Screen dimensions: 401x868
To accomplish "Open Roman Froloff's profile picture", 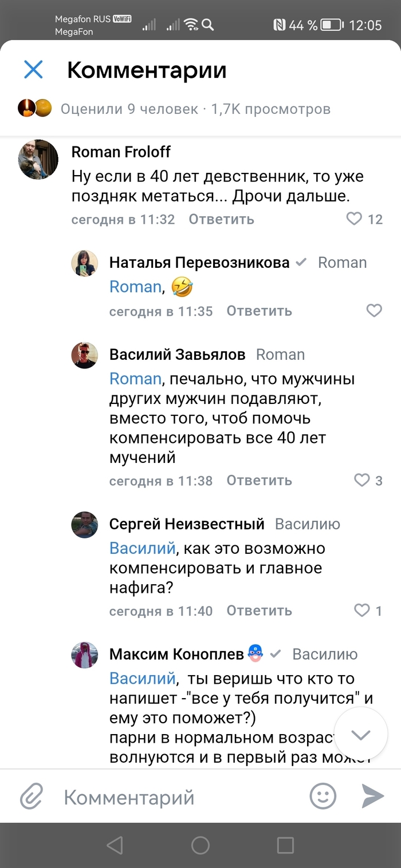I will pos(38,160).
